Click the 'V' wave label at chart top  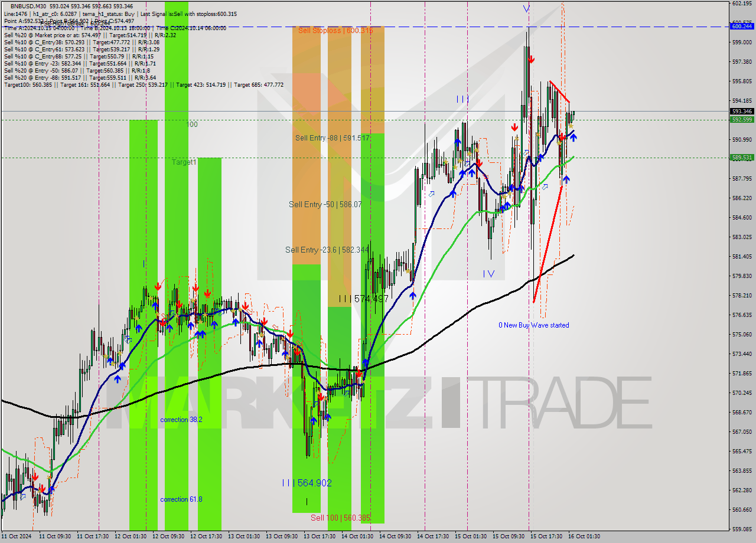526,9
